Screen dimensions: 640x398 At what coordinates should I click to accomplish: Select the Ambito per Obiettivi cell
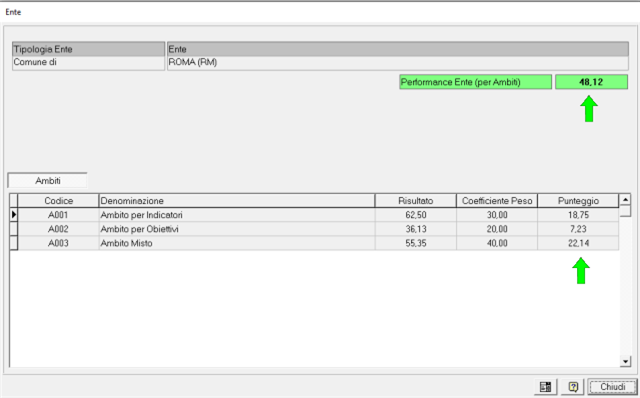coord(237,229)
